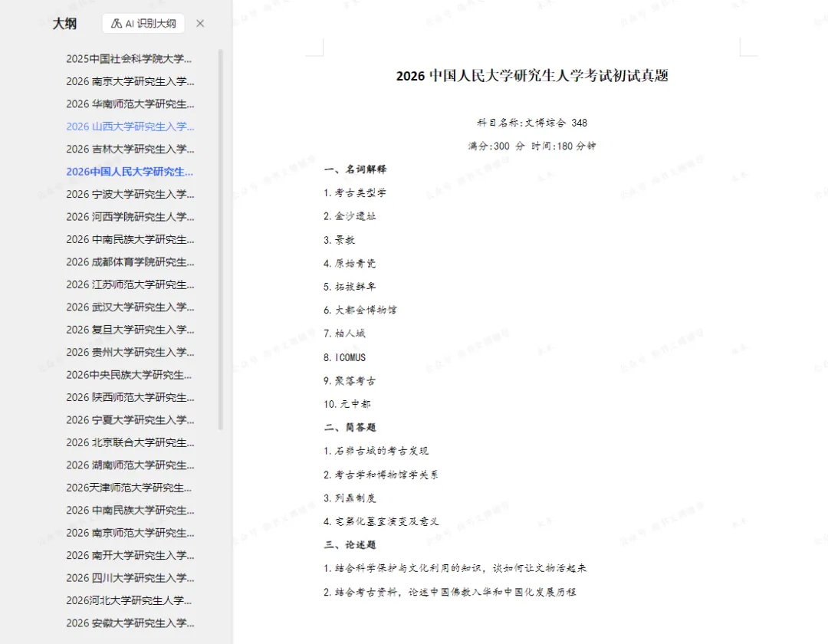Click the item 2. 金沙遗址
This screenshot has width=828, height=644.
(x=350, y=216)
